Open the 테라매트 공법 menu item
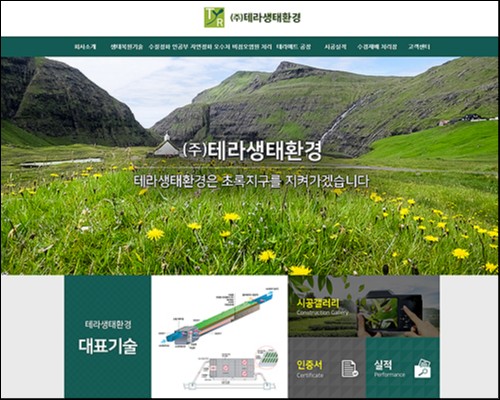The image size is (500, 400). pos(294,47)
